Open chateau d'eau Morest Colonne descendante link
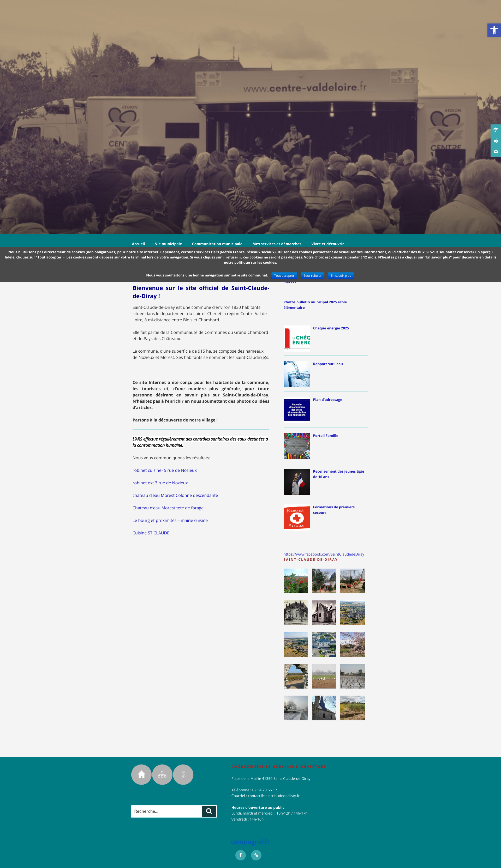 (x=175, y=495)
